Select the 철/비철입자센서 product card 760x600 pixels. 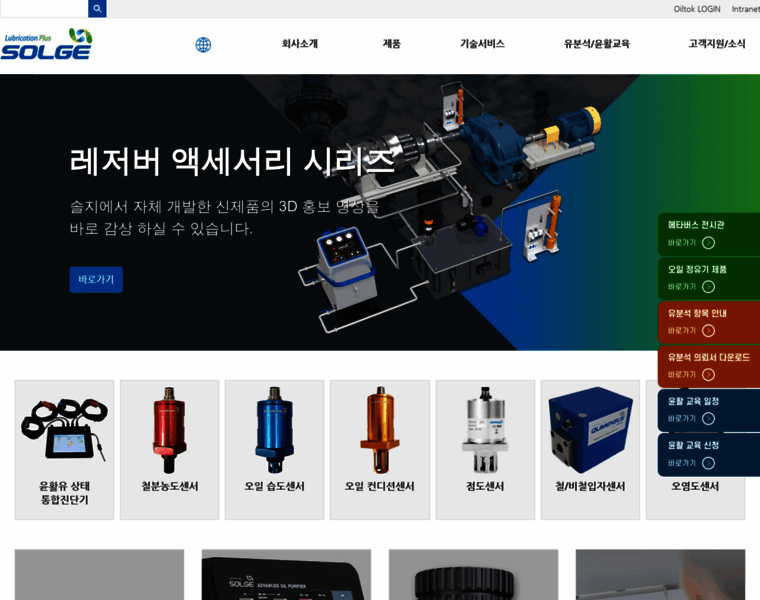coord(590,450)
